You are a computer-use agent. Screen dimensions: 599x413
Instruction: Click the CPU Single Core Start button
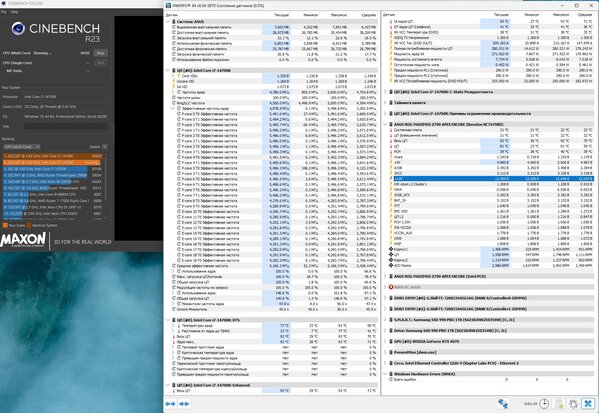click(100, 63)
